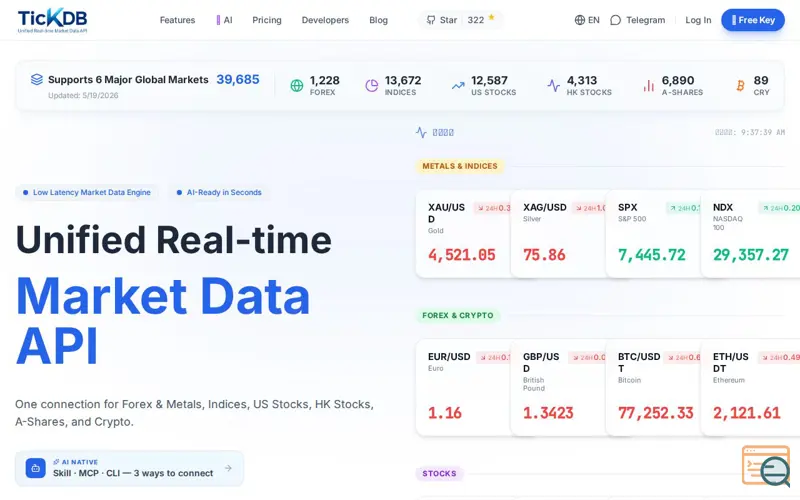Screen dimensions: 800x500
Task: Open the EN language selector
Action: pyautogui.click(x=587, y=20)
